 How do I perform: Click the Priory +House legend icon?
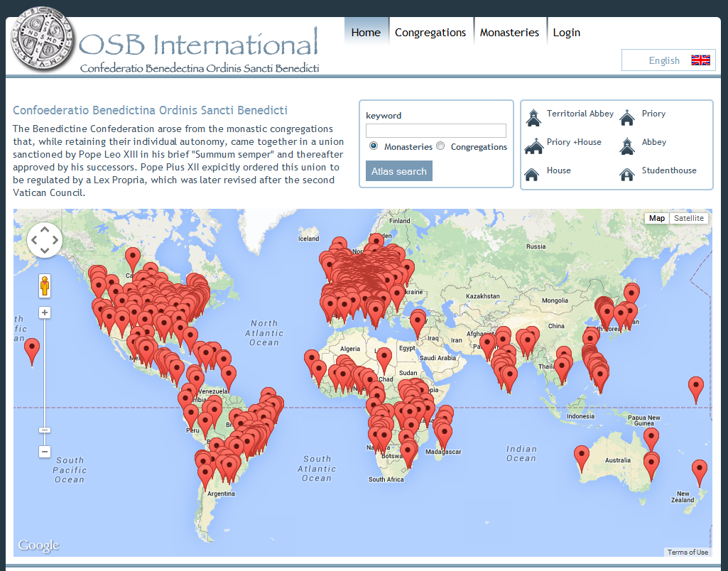point(534,146)
